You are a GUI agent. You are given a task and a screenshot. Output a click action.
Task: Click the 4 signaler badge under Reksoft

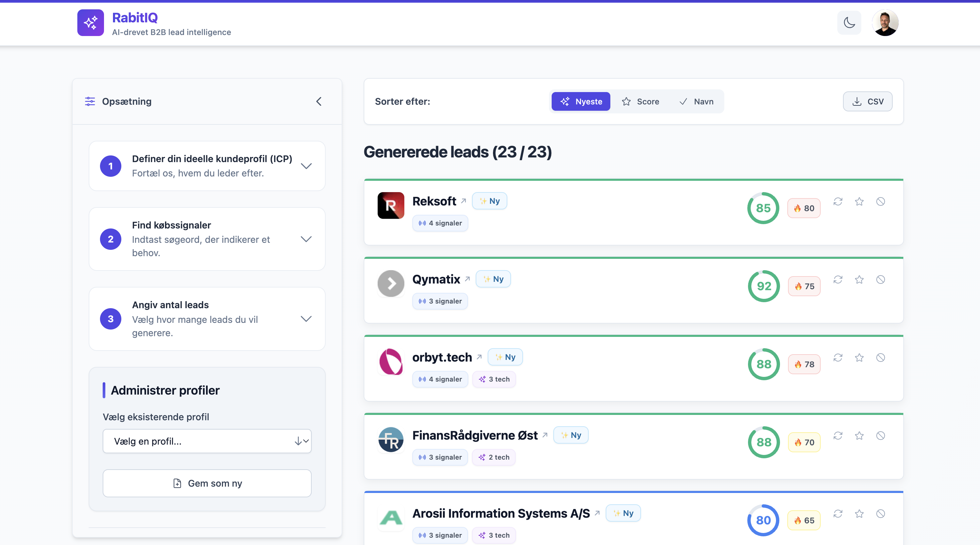pyautogui.click(x=440, y=223)
